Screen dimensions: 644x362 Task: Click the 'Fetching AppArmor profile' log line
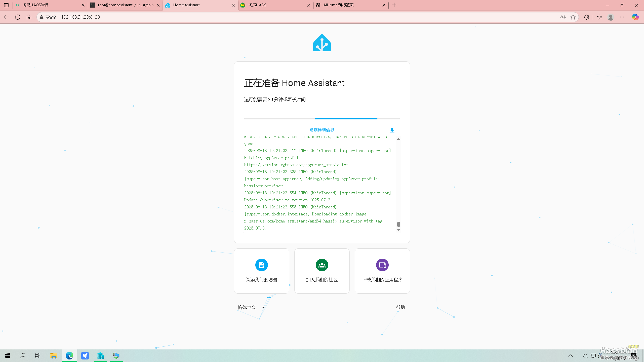[272, 158]
